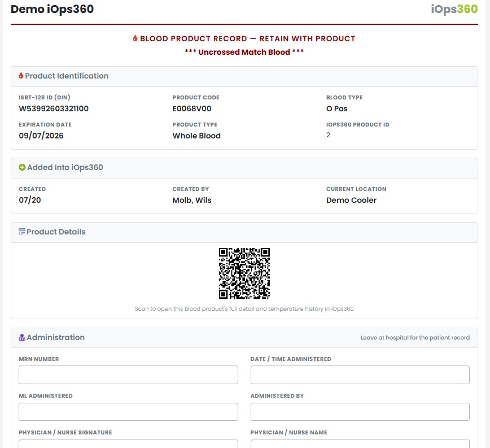Select the Physician / Nurse Signature box

(129, 444)
